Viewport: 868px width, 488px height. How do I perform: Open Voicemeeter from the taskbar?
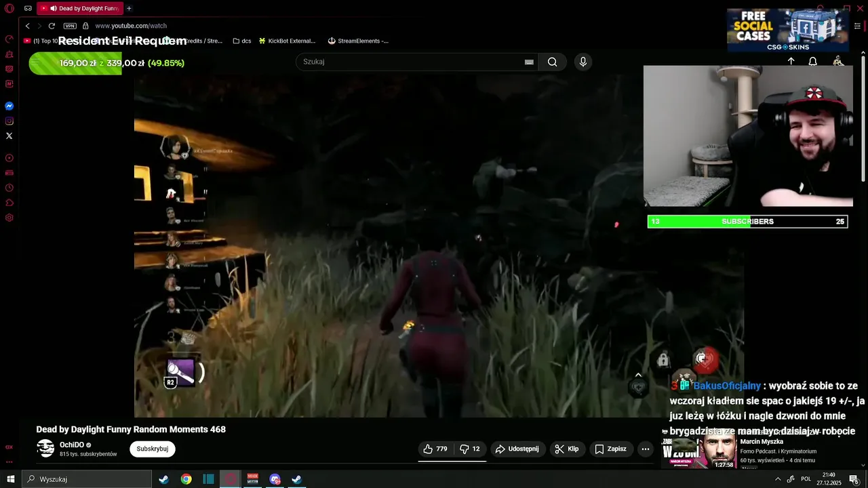coord(253,479)
